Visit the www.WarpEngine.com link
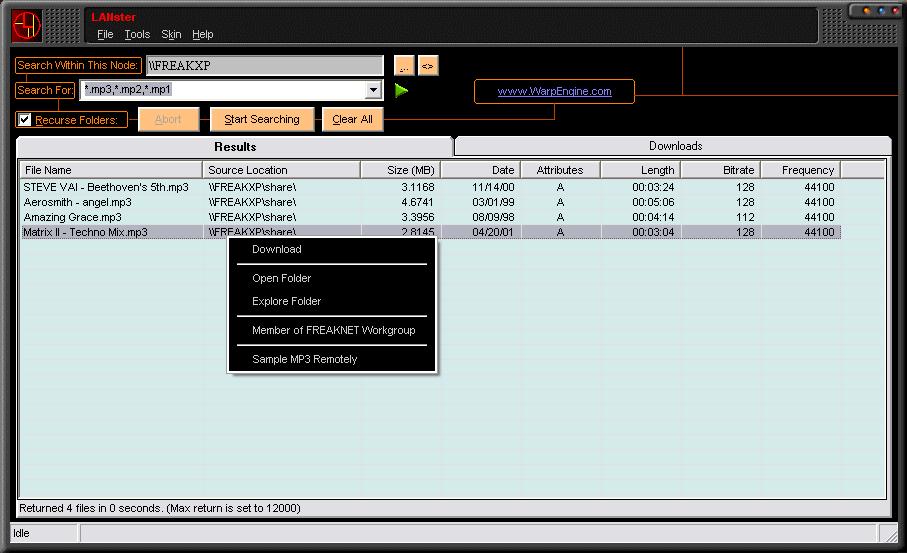 pyautogui.click(x=554, y=92)
